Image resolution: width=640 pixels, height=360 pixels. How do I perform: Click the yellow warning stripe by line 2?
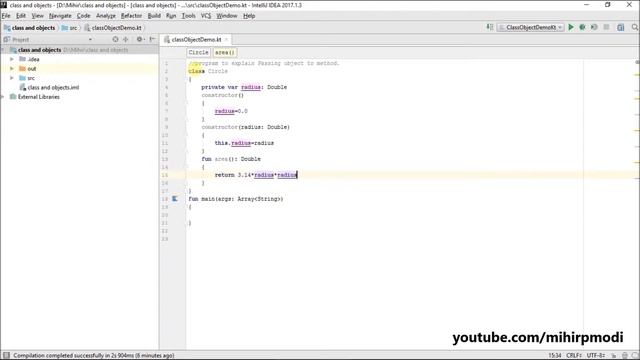pyautogui.click(x=637, y=75)
